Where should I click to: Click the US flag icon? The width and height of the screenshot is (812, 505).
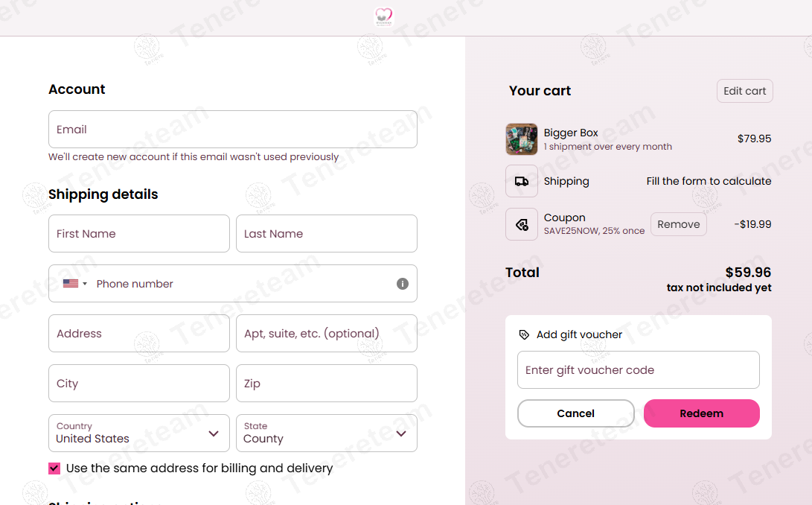71,284
